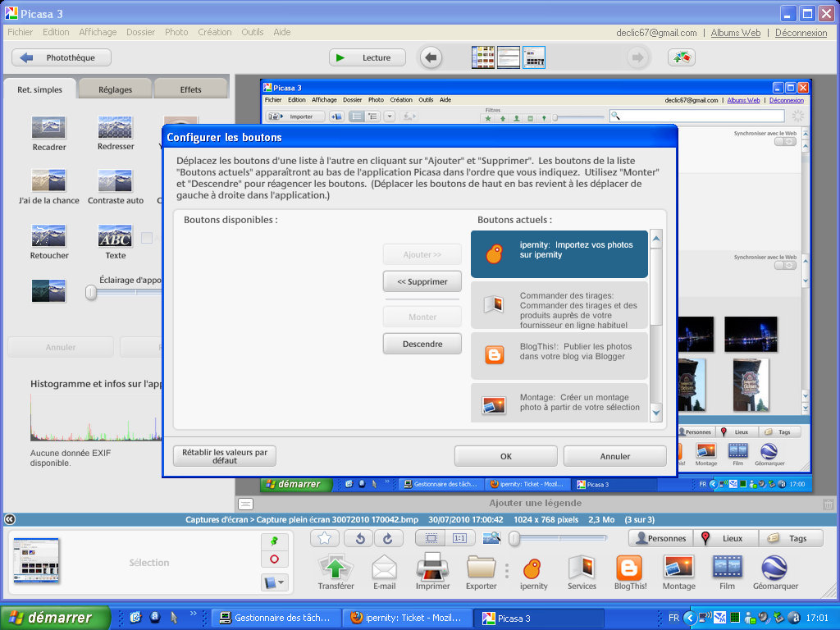Clear the selection with the red circle icon
Viewport: 840px width, 630px height.
[x=274, y=559]
